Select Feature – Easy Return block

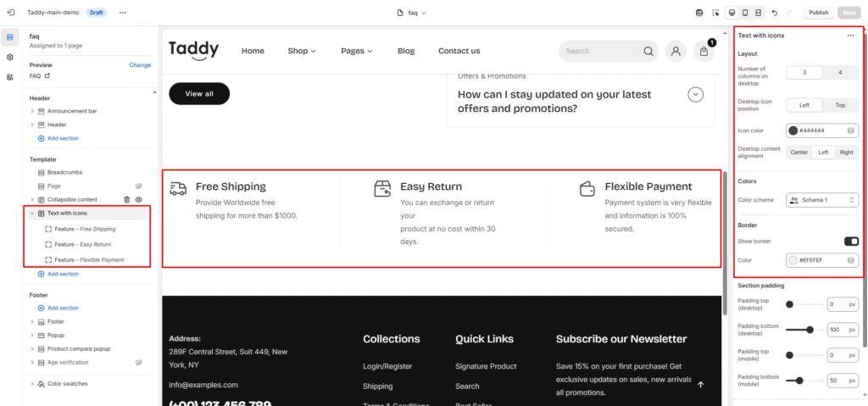pyautogui.click(x=82, y=244)
